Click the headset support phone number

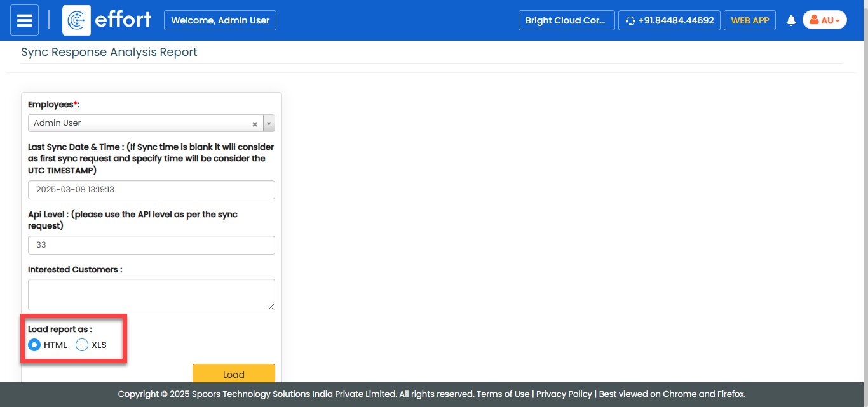click(669, 20)
